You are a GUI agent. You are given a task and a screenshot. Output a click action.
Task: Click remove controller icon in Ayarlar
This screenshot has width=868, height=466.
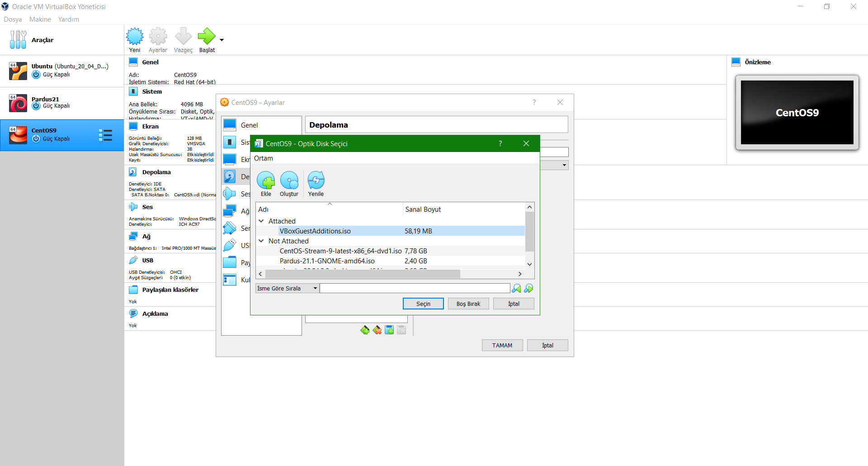click(377, 330)
